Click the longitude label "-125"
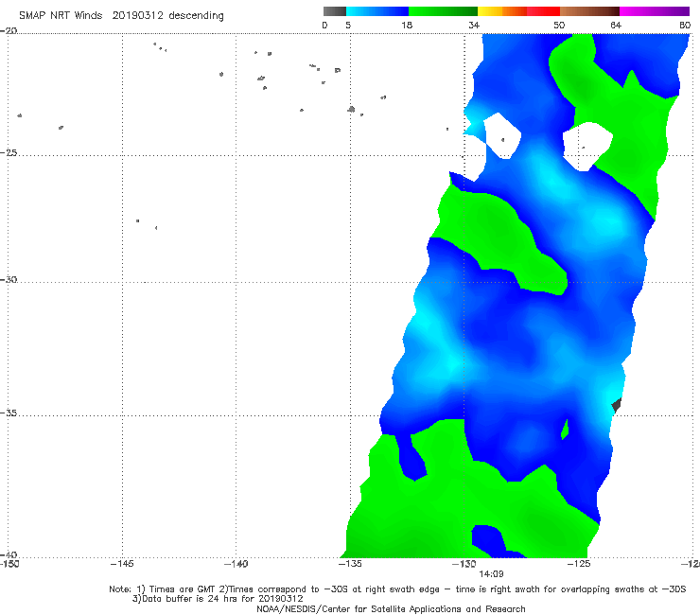The image size is (700, 615). point(579,564)
